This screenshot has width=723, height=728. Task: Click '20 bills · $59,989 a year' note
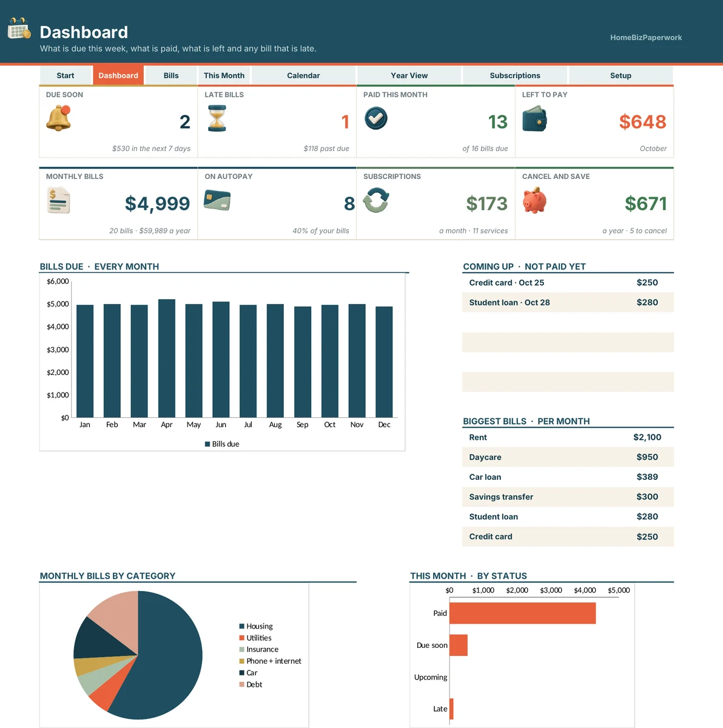click(x=150, y=231)
